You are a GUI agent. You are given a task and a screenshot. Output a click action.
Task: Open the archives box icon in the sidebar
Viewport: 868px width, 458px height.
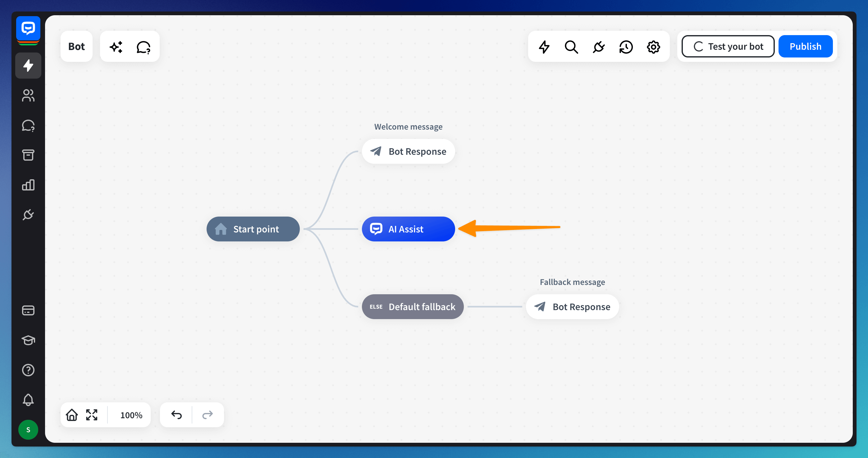(x=28, y=155)
